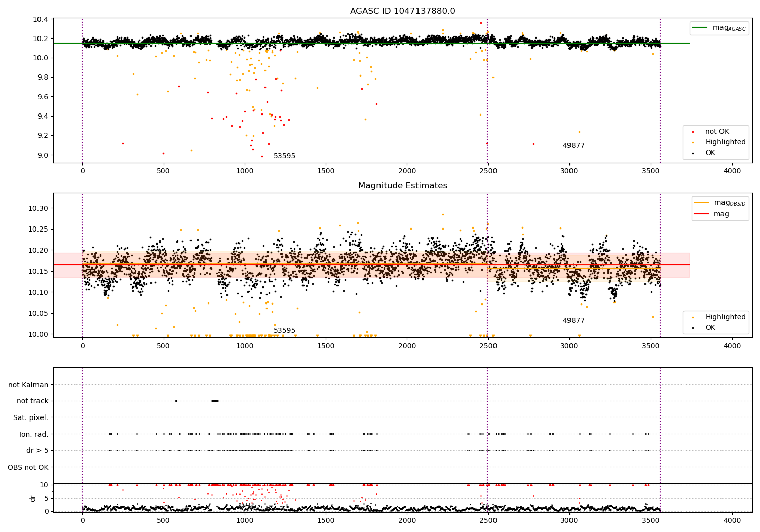Click the 'Ion. rad.' axis label
The height and width of the screenshot is (532, 760).
tap(34, 434)
